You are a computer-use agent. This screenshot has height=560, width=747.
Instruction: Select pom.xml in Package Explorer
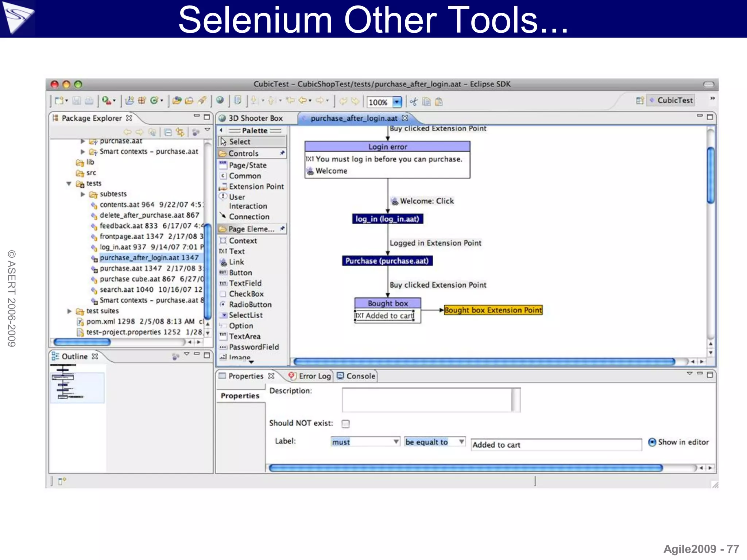pyautogui.click(x=140, y=321)
